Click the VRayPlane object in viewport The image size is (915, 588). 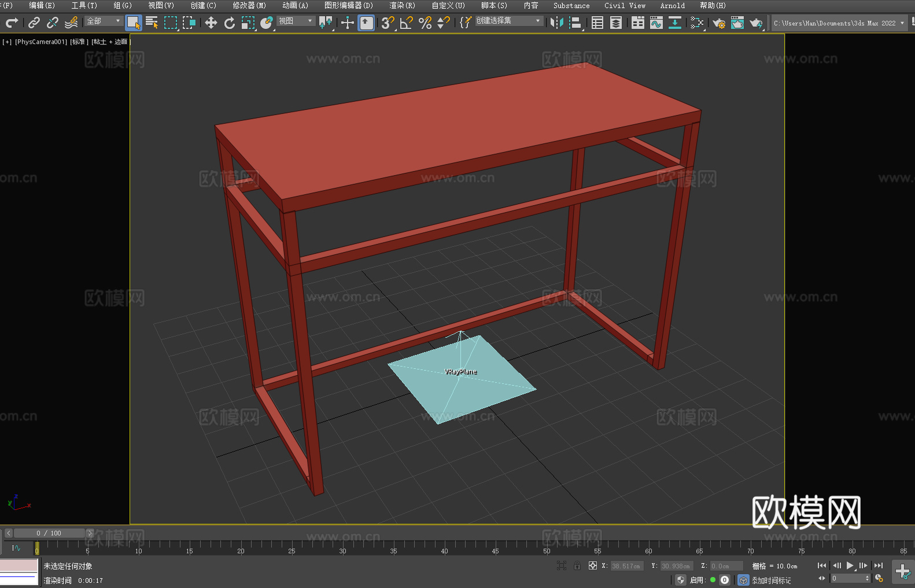pyautogui.click(x=461, y=379)
